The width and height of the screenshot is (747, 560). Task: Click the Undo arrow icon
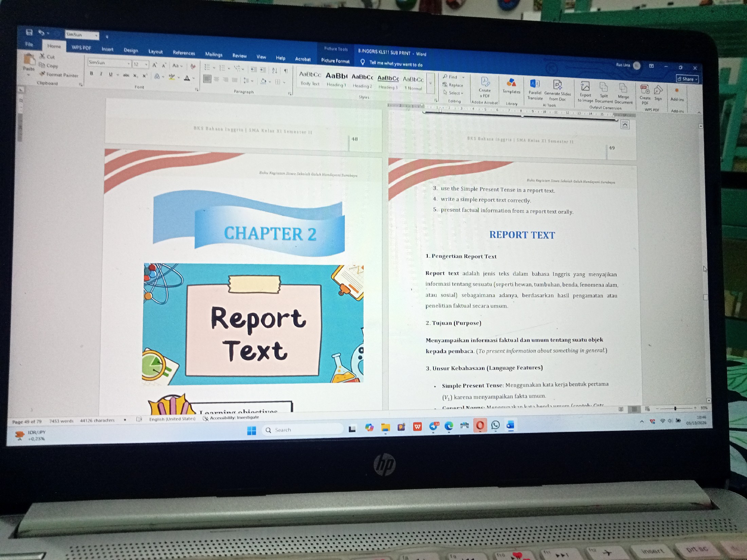(x=41, y=33)
